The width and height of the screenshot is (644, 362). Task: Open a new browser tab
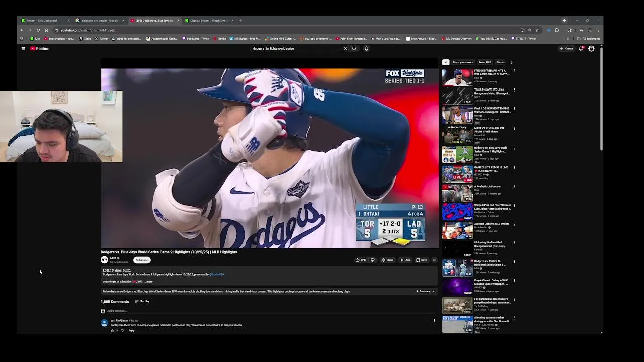click(x=240, y=21)
